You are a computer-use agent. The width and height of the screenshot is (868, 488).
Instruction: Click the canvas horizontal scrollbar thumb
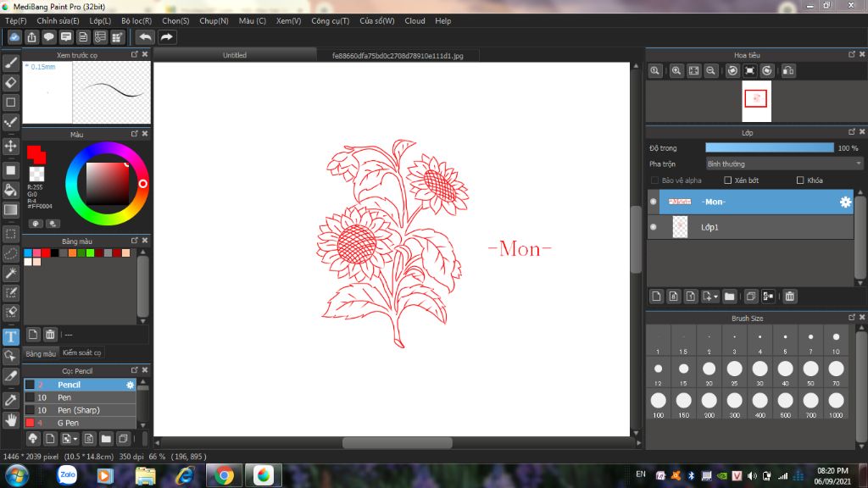tap(397, 442)
